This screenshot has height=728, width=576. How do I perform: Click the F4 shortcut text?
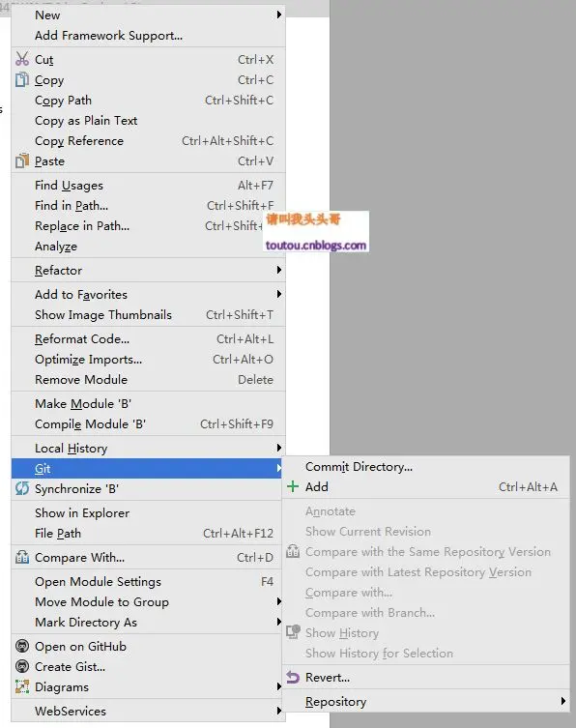click(x=267, y=581)
